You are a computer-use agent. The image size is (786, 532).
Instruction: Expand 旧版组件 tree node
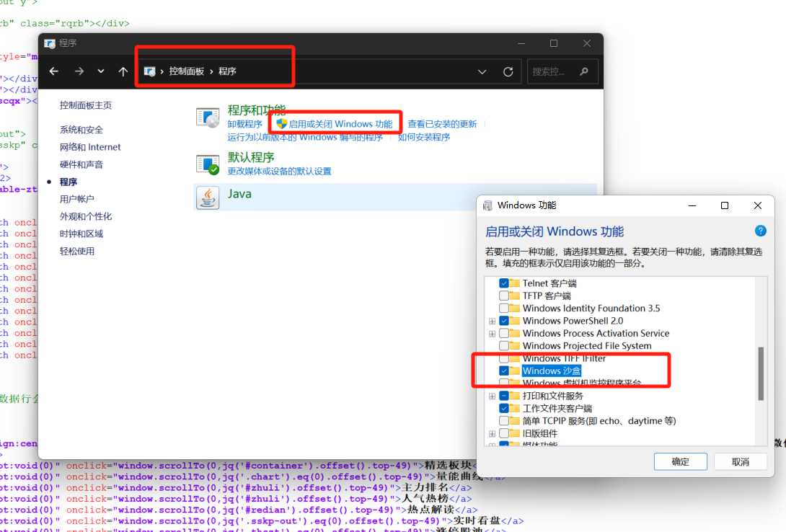pos(493,434)
